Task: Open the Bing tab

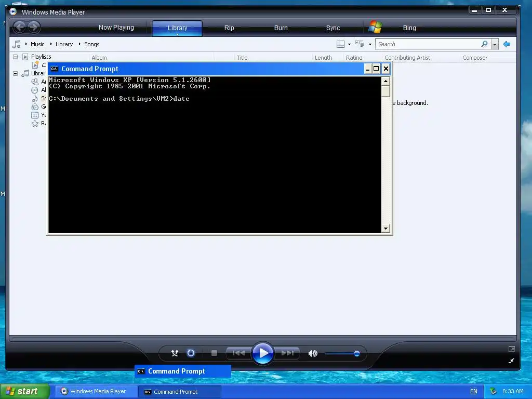Action: pos(409,28)
